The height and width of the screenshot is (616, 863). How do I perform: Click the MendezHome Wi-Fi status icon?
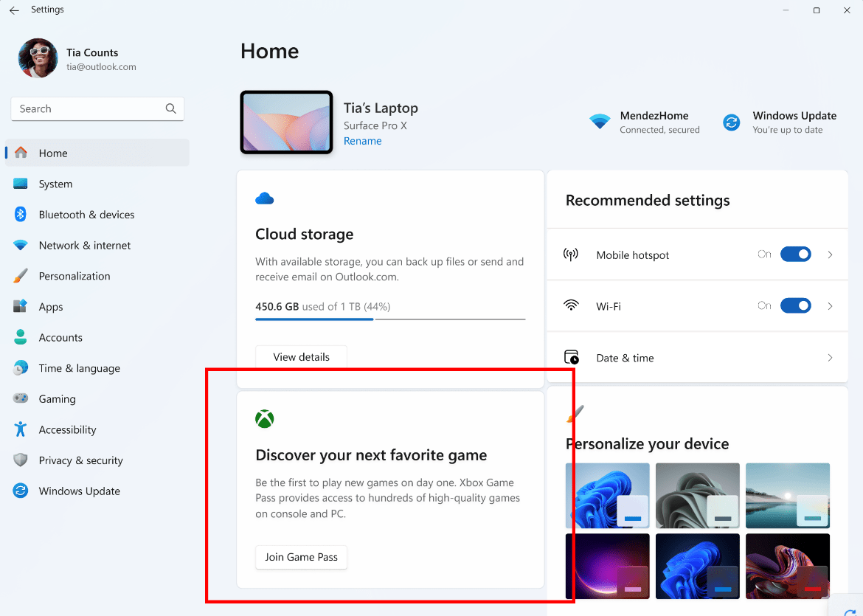tap(600, 122)
